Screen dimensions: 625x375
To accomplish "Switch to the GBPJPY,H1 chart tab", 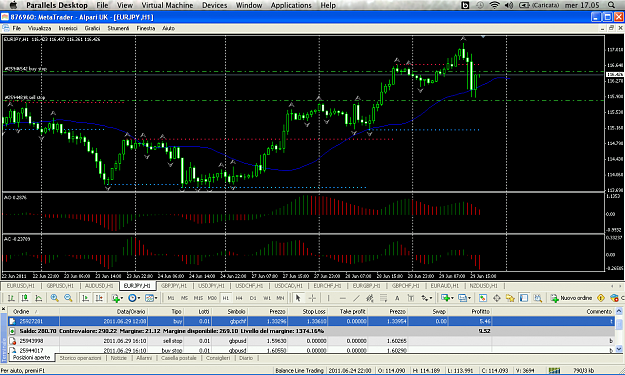I will click(x=174, y=286).
